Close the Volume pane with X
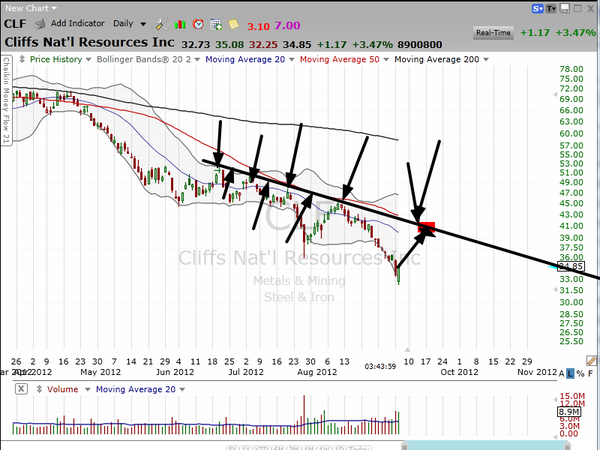 coord(21,389)
